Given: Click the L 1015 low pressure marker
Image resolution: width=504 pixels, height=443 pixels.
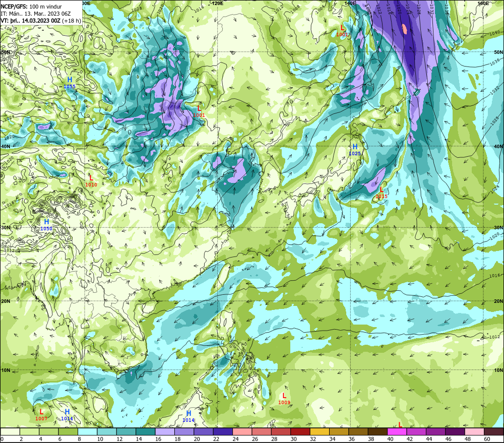Looking at the screenshot, I should (382, 193).
